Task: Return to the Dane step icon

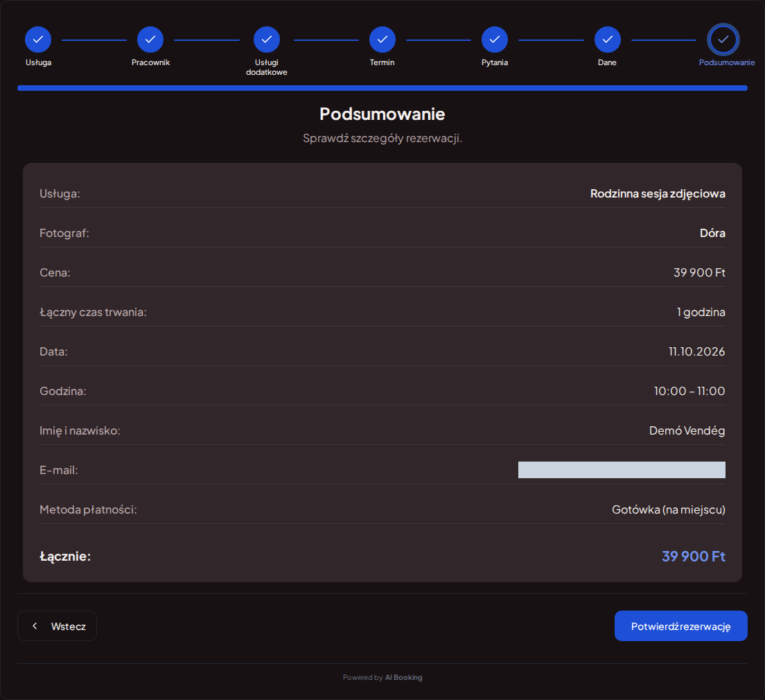Action: coord(608,40)
